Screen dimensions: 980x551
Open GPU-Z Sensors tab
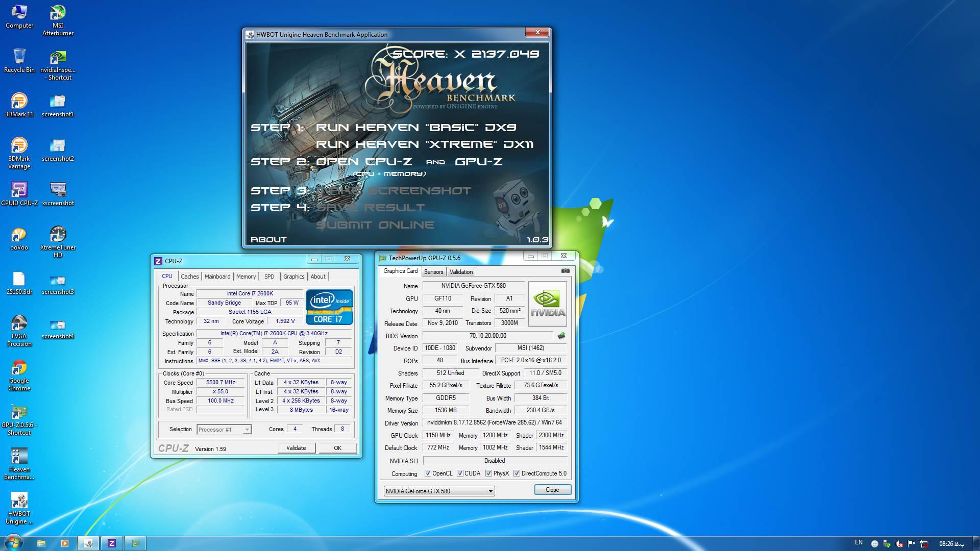point(434,272)
